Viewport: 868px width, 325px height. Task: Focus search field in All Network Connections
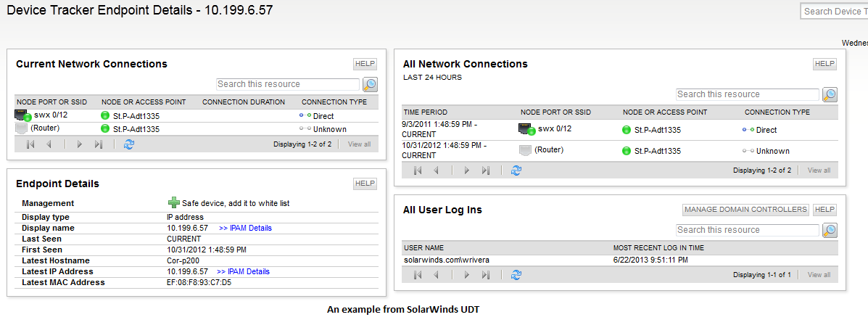(x=748, y=95)
